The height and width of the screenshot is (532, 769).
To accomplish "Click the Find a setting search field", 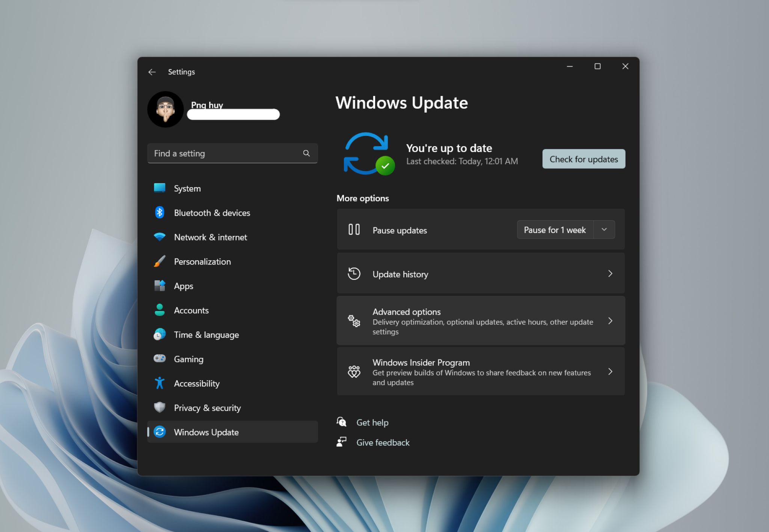I will point(232,153).
